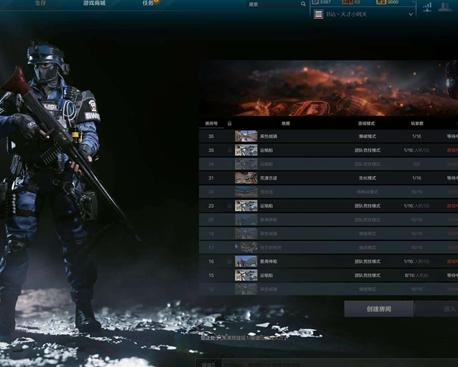This screenshot has height=367, width=458.
Task: Click the gold currency icon showing 9000
Action: pyautogui.click(x=381, y=2)
